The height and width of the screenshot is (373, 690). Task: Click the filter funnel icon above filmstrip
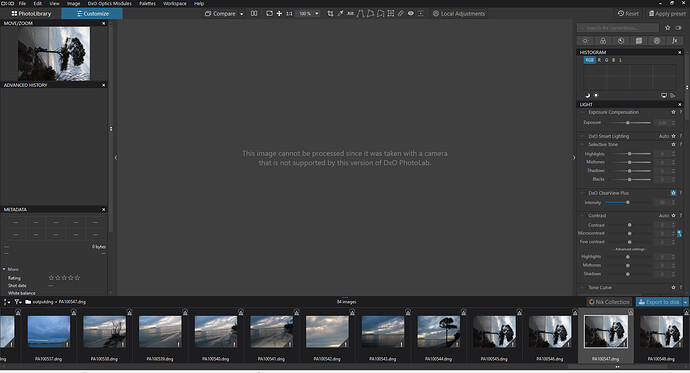coord(18,302)
